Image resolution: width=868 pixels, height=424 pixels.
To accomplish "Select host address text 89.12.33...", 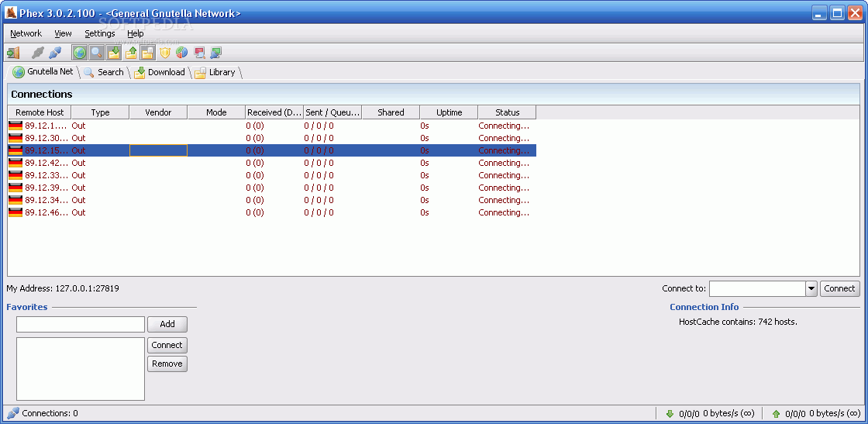I will click(47, 175).
